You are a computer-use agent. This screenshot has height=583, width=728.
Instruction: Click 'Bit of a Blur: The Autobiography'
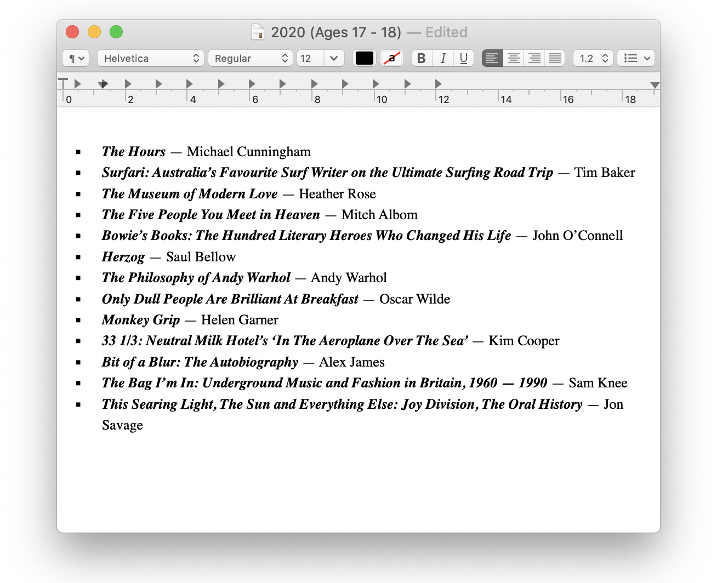pos(200,362)
